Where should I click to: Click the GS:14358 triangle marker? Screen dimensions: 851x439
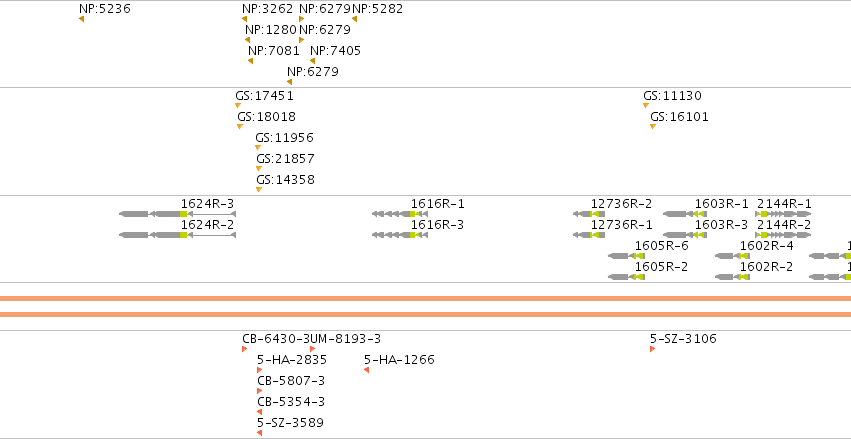pyautogui.click(x=259, y=189)
